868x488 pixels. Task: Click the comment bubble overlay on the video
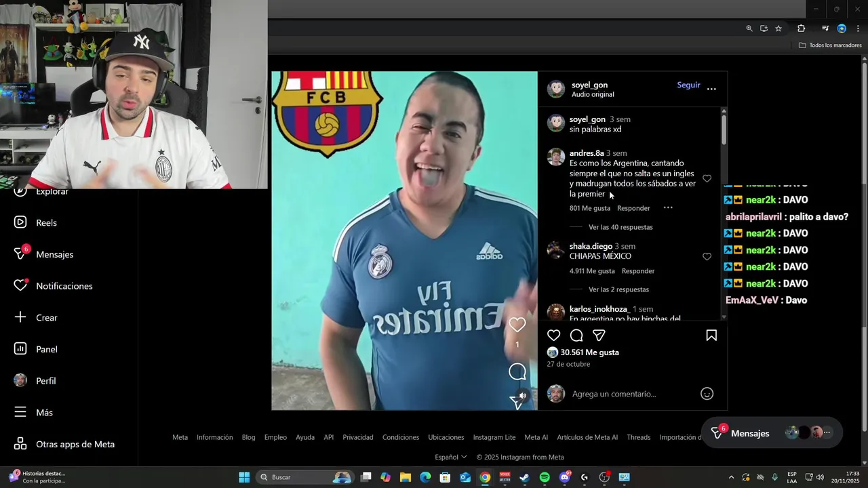[517, 371]
